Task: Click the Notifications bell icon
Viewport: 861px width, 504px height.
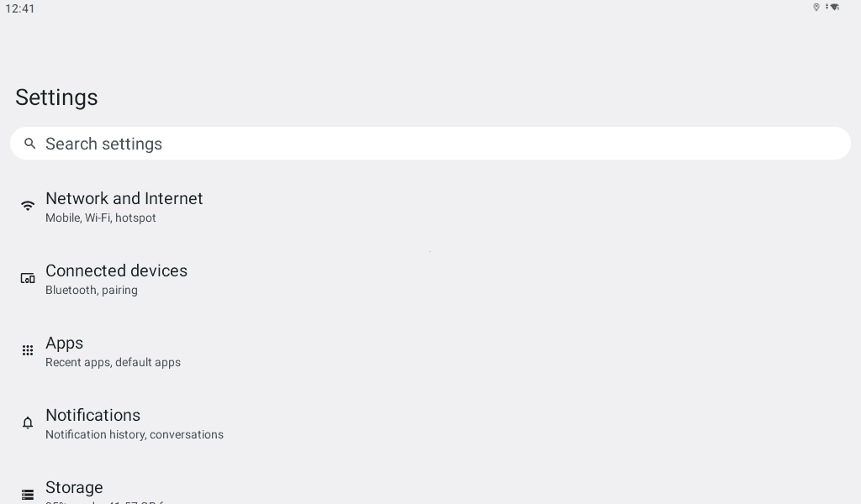Action: 28,423
